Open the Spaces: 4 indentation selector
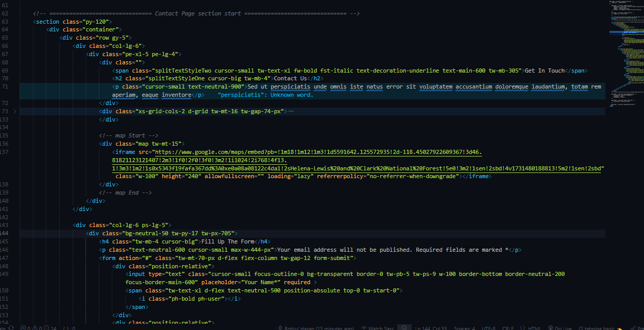The height and width of the screenshot is (330, 644). [x=464, y=327]
